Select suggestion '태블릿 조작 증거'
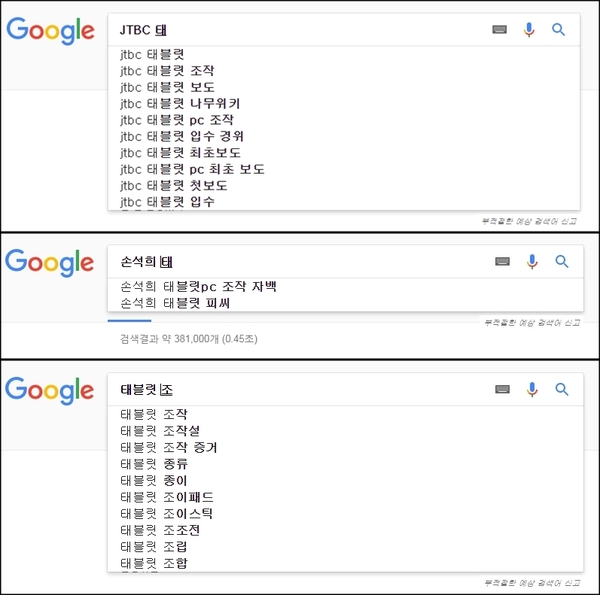The image size is (600, 595). click(169, 447)
